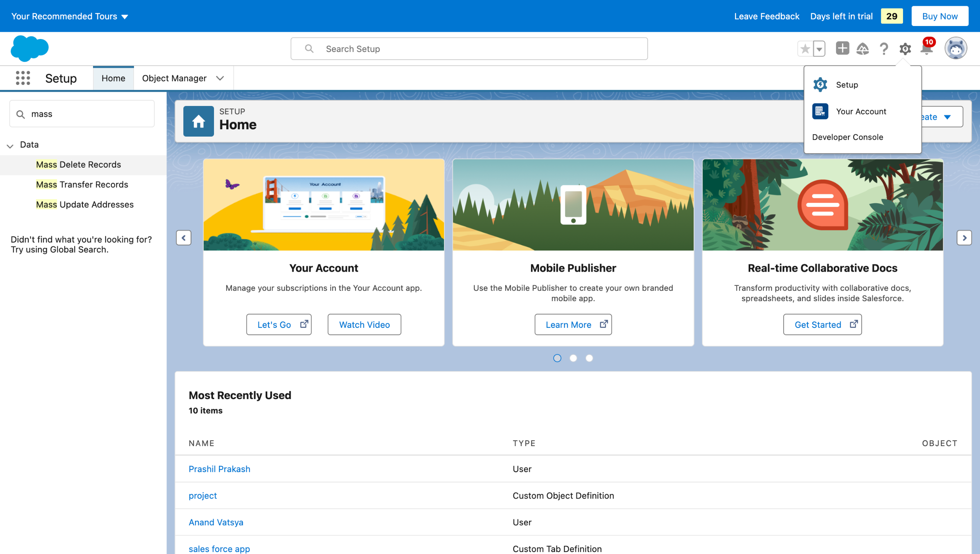Click the favorites star icon
The width and height of the screenshot is (980, 554).
coord(805,49)
